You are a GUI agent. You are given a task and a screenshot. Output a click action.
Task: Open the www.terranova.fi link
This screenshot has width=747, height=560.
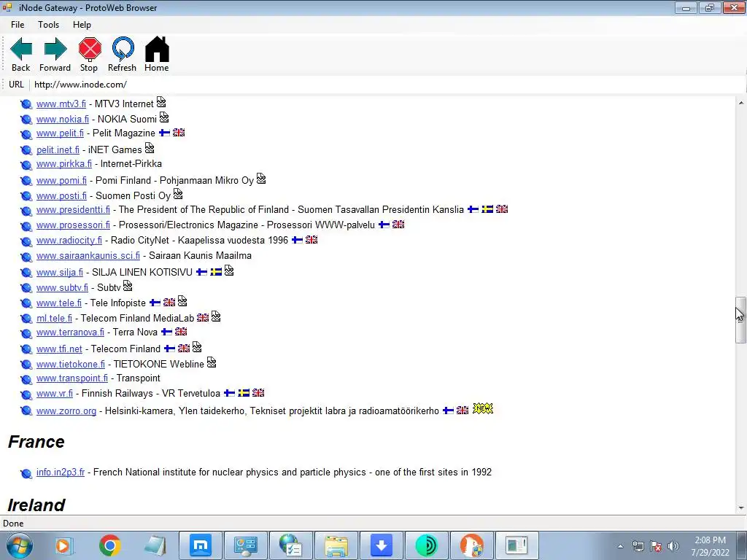[x=70, y=332]
